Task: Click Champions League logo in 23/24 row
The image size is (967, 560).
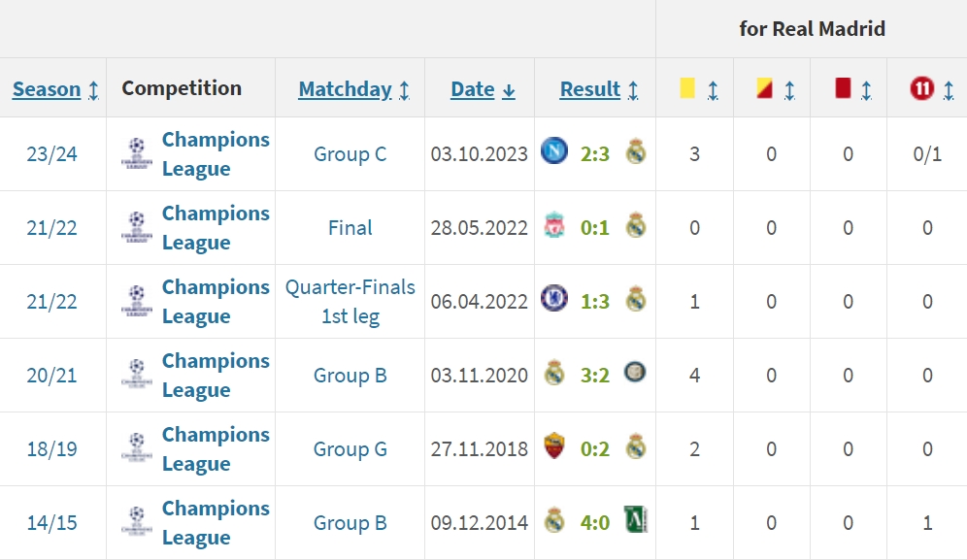Action: [136, 153]
